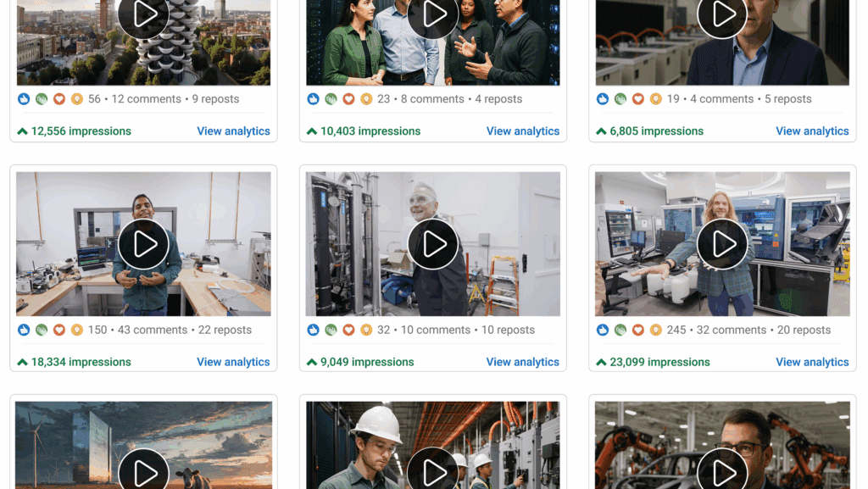This screenshot has width=868, height=489.
Task: Click the '23,099 impressions' text
Action: click(659, 362)
